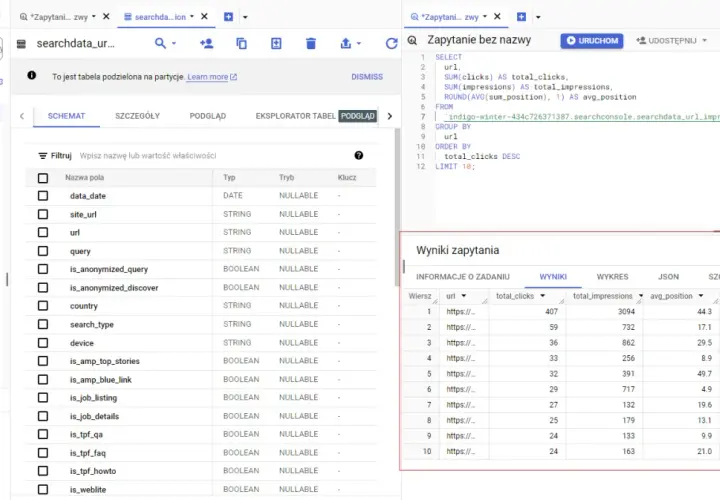
Task: Switch to the PODGLĄD tab
Action: pyautogui.click(x=208, y=116)
